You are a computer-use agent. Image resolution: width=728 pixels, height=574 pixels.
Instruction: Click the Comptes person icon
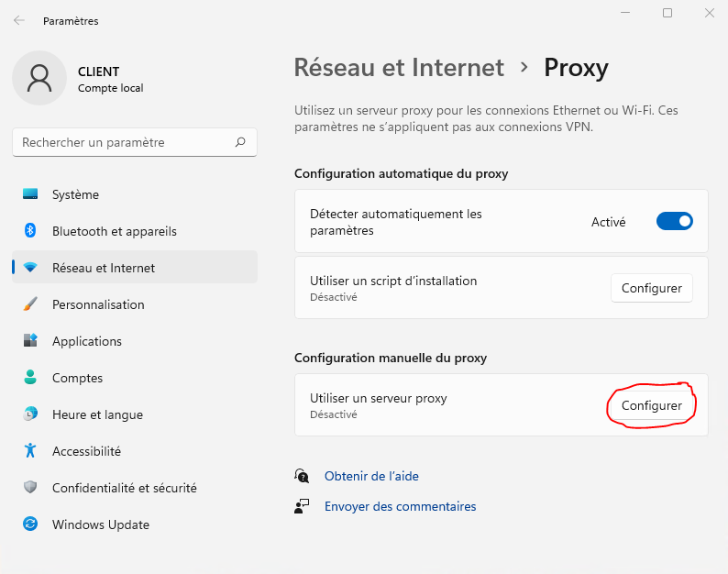click(30, 377)
